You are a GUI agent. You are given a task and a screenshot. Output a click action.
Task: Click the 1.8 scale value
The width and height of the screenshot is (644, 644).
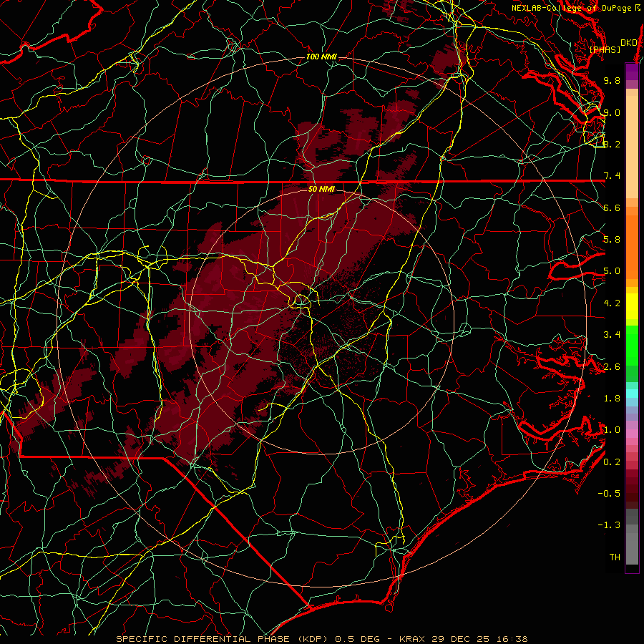(x=612, y=399)
